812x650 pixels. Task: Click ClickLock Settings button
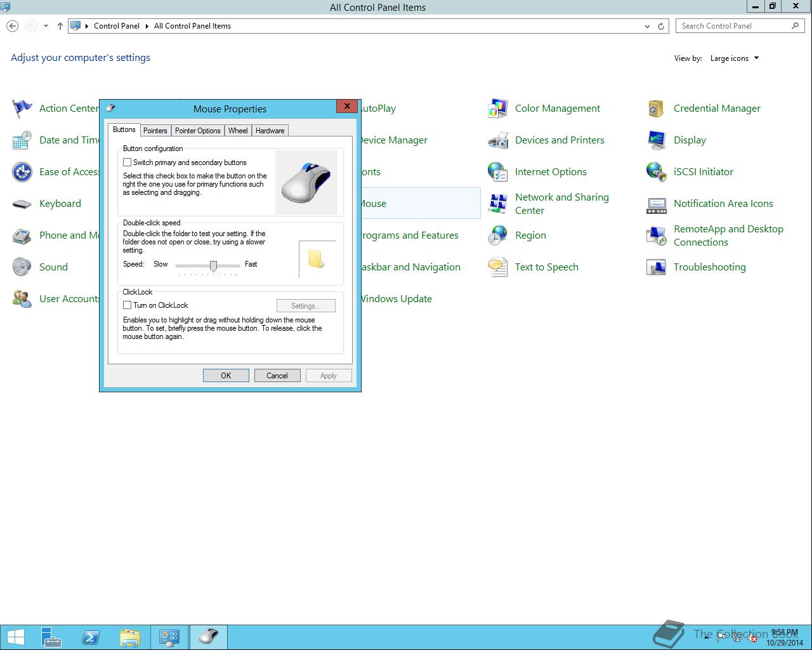pyautogui.click(x=306, y=306)
